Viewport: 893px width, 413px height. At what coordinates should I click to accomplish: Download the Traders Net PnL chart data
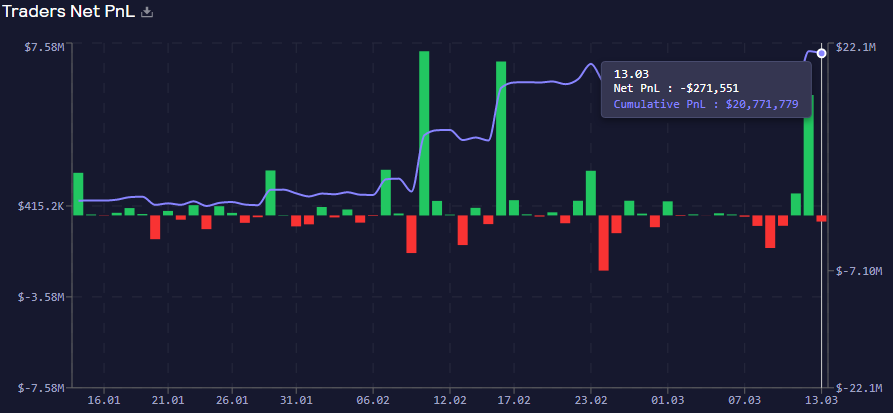147,12
